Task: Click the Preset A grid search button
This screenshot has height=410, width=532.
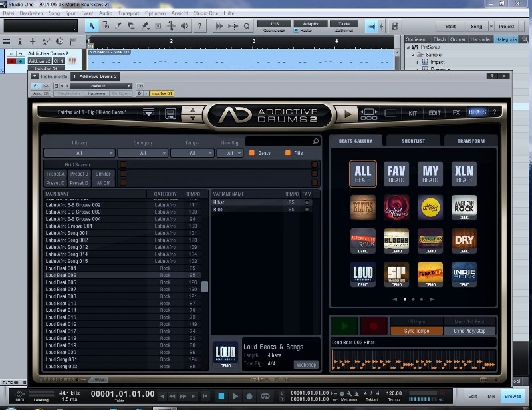Action: click(x=55, y=174)
